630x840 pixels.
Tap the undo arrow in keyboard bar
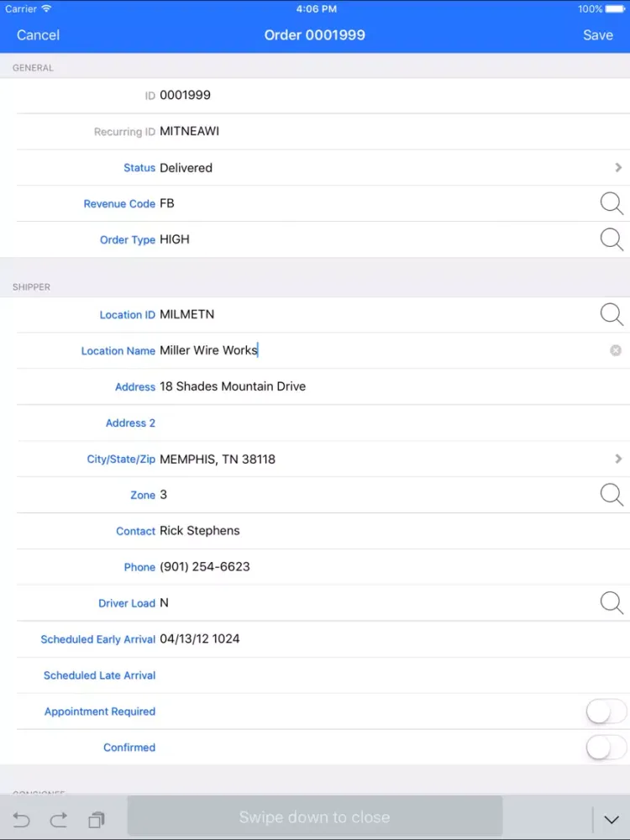22,819
